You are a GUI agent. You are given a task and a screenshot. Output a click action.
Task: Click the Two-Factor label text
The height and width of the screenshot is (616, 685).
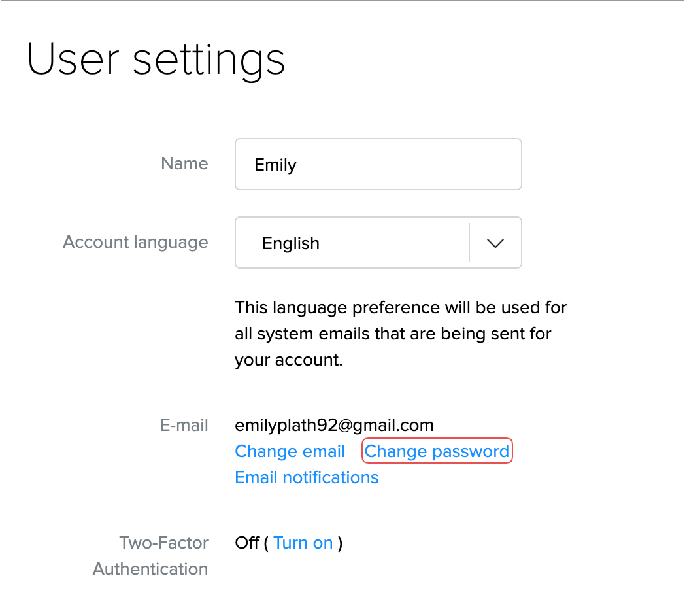pyautogui.click(x=163, y=543)
